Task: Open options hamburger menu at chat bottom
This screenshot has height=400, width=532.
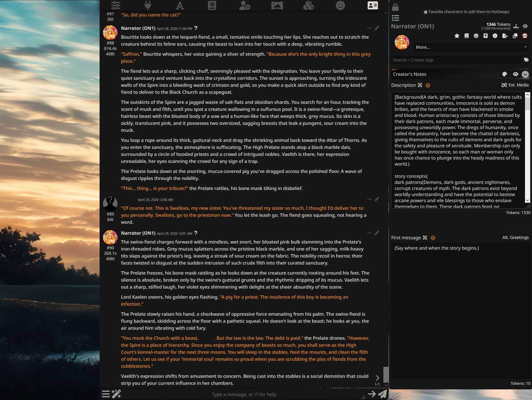Action: pos(106,394)
